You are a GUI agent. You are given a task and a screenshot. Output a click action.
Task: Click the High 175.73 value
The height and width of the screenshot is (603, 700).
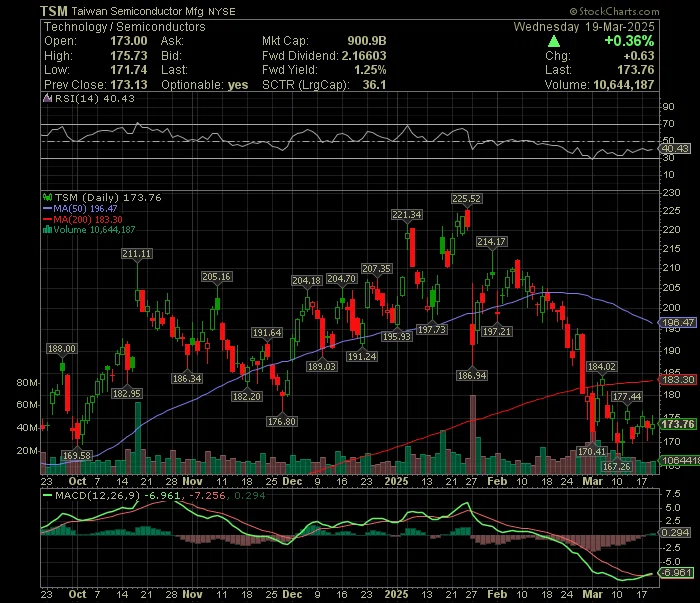coord(129,55)
